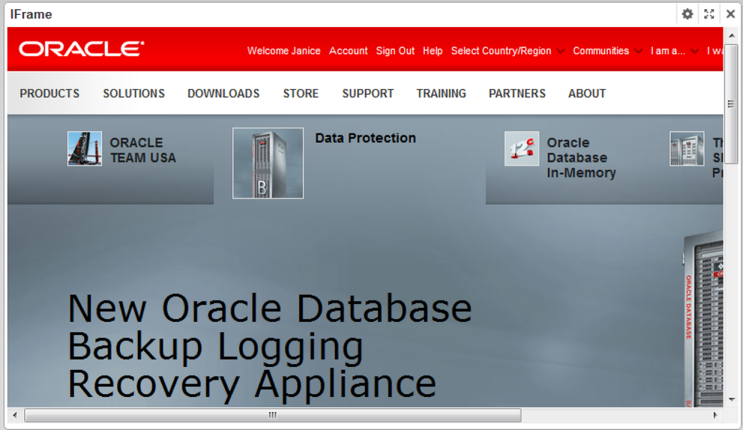743x430 pixels.
Task: Expand the Communities dropdown
Action: (607, 51)
